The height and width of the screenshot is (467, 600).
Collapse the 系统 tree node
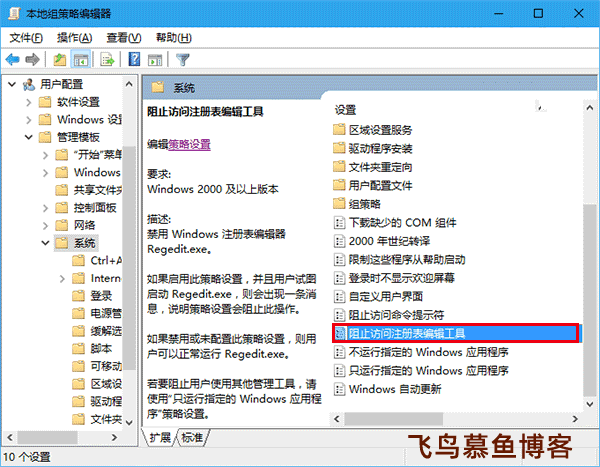pos(45,243)
